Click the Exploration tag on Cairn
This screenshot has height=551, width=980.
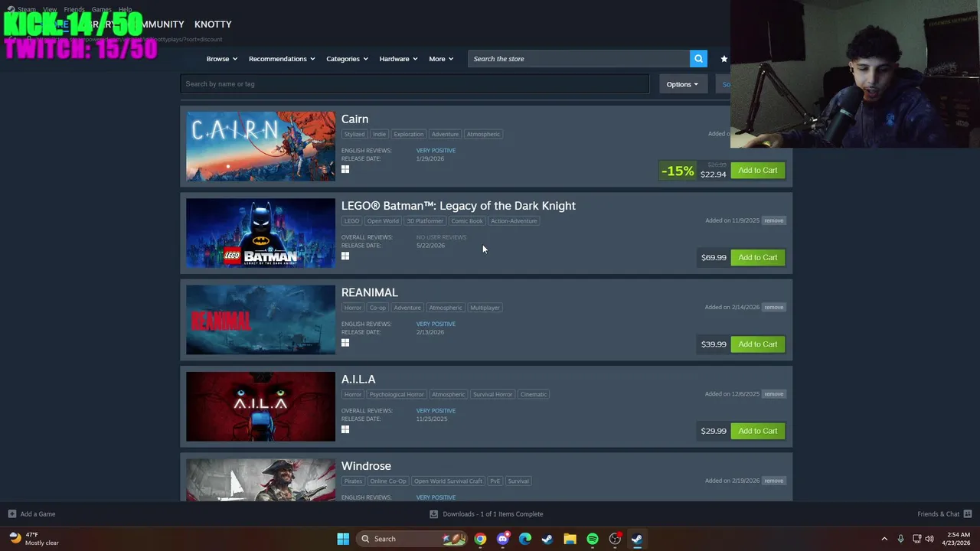point(408,134)
